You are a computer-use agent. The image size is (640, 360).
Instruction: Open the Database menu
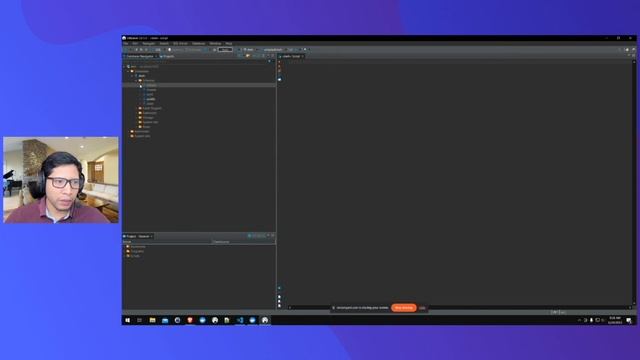199,43
